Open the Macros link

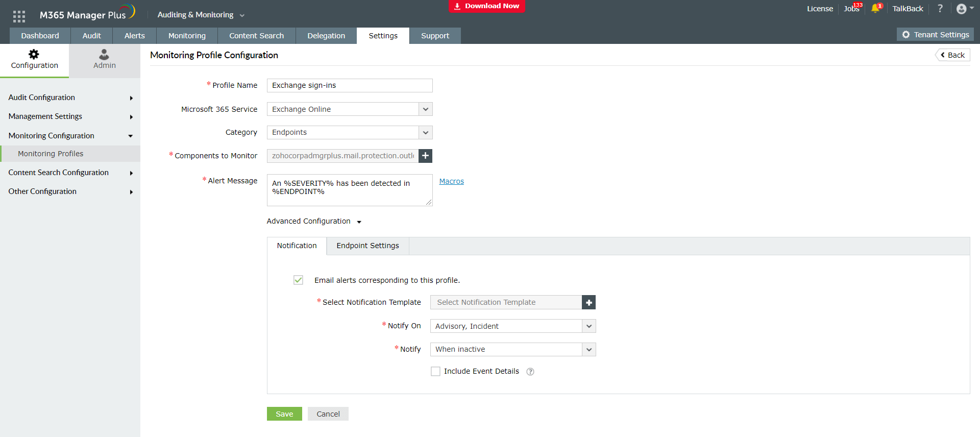(452, 181)
